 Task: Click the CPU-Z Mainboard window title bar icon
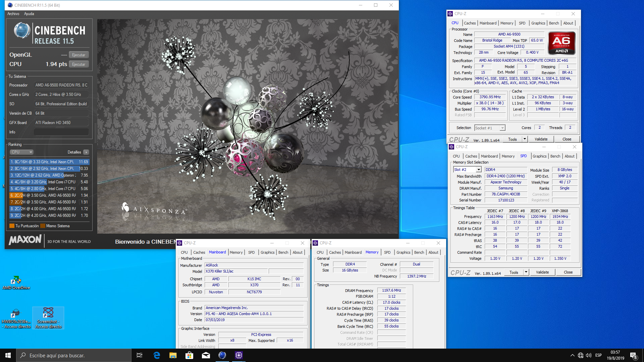click(180, 243)
